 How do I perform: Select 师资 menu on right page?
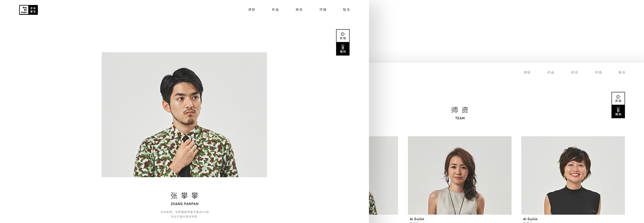575,72
